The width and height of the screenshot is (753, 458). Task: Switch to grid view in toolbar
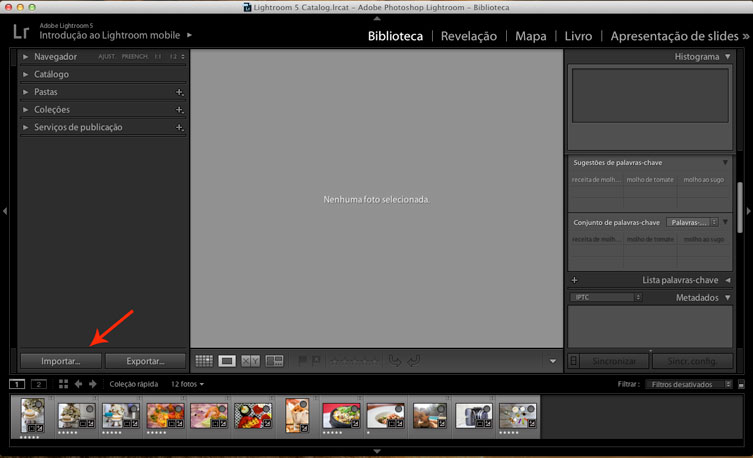(204, 360)
